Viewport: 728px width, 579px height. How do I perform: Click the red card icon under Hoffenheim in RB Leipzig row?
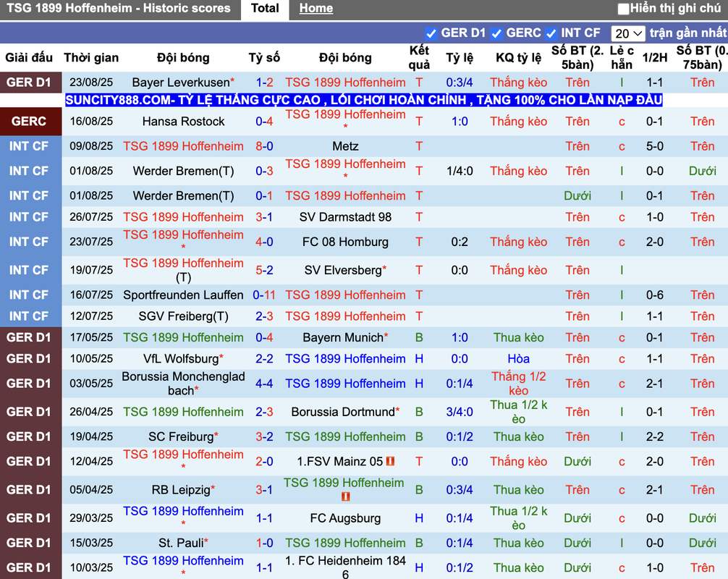[x=345, y=496]
